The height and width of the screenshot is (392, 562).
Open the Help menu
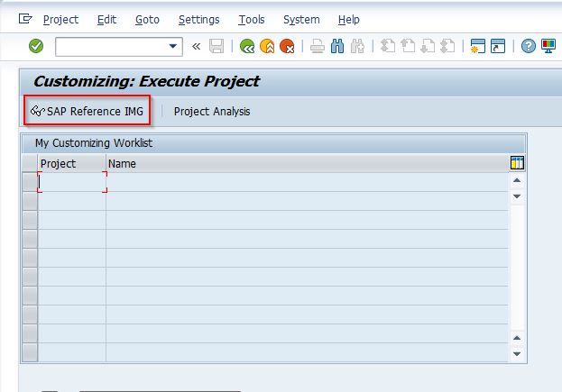(349, 19)
